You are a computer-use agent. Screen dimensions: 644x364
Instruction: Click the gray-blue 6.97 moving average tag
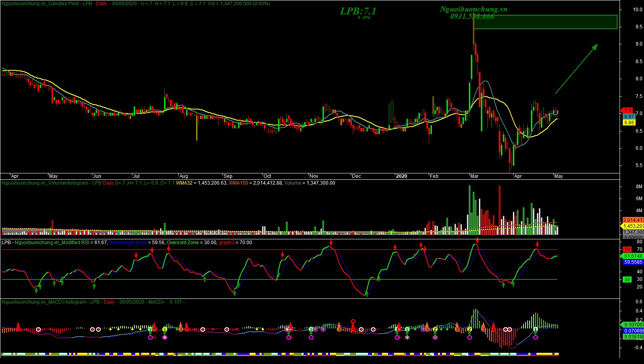coord(629,117)
